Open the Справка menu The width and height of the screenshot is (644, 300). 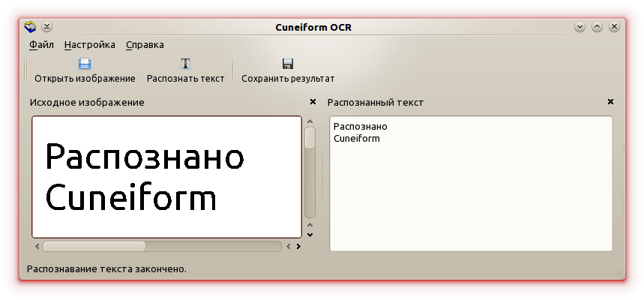[145, 45]
